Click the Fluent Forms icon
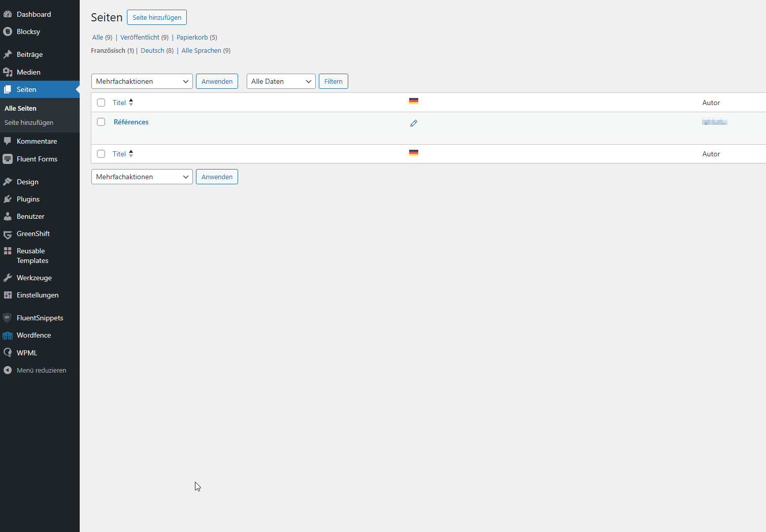 pyautogui.click(x=8, y=159)
